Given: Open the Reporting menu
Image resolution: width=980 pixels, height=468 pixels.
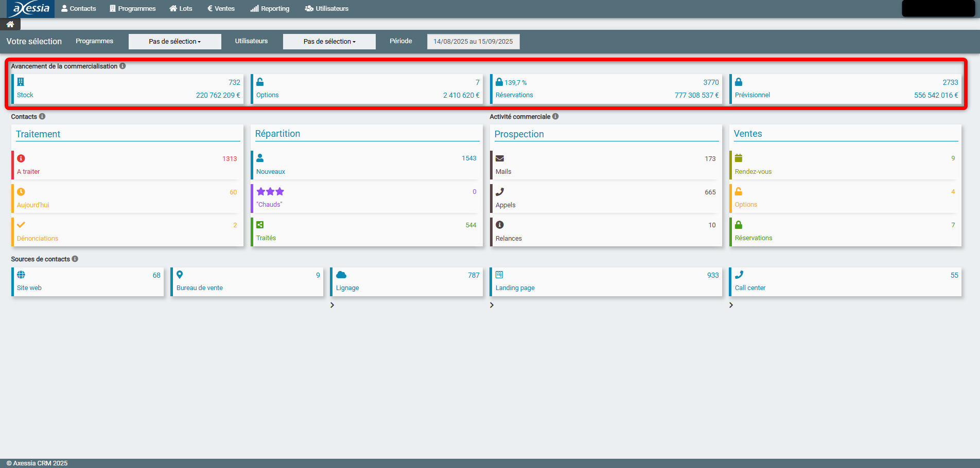Looking at the screenshot, I should coord(270,9).
